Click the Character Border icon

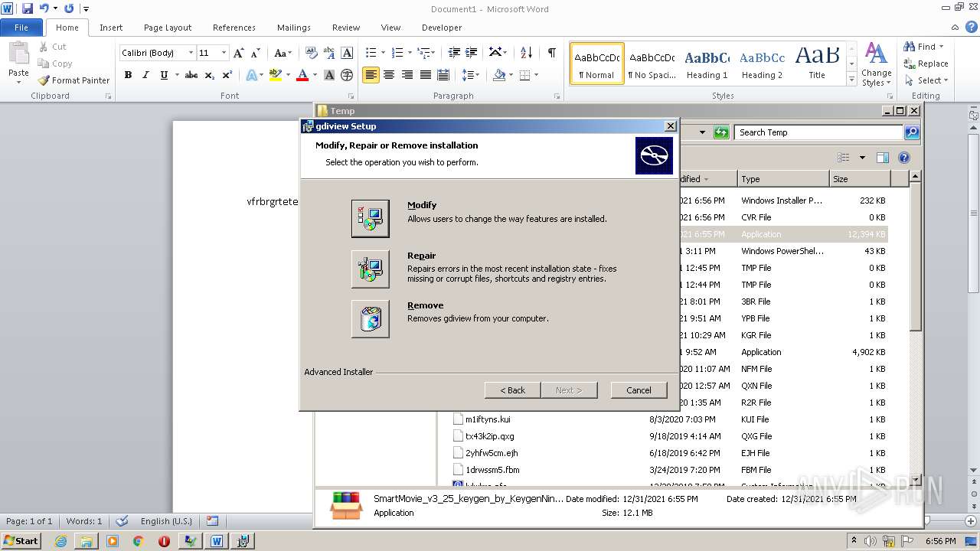coord(347,53)
